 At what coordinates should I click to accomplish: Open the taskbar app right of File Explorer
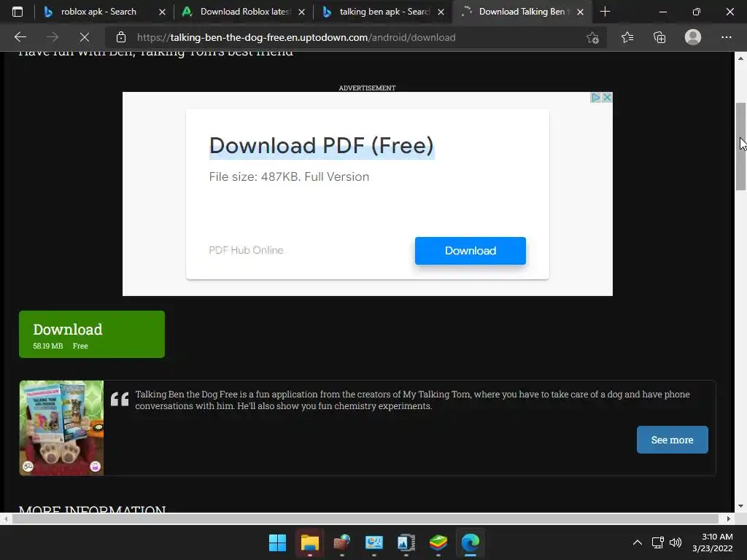tap(341, 542)
